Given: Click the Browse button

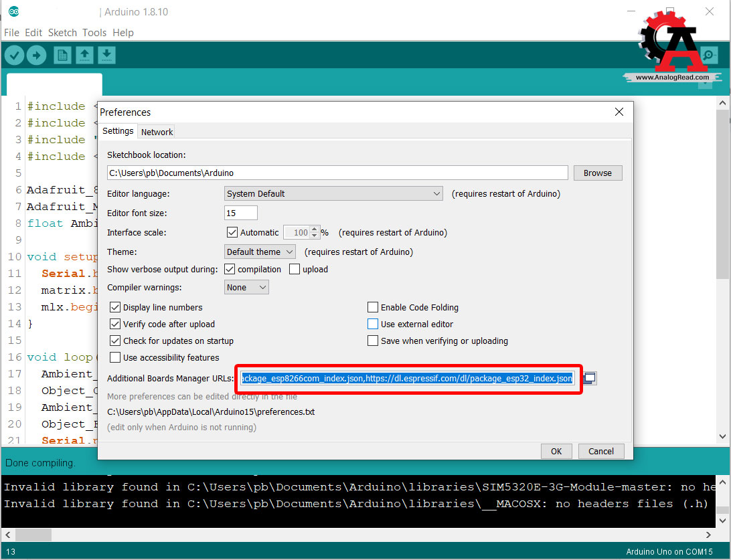Looking at the screenshot, I should pyautogui.click(x=598, y=173).
